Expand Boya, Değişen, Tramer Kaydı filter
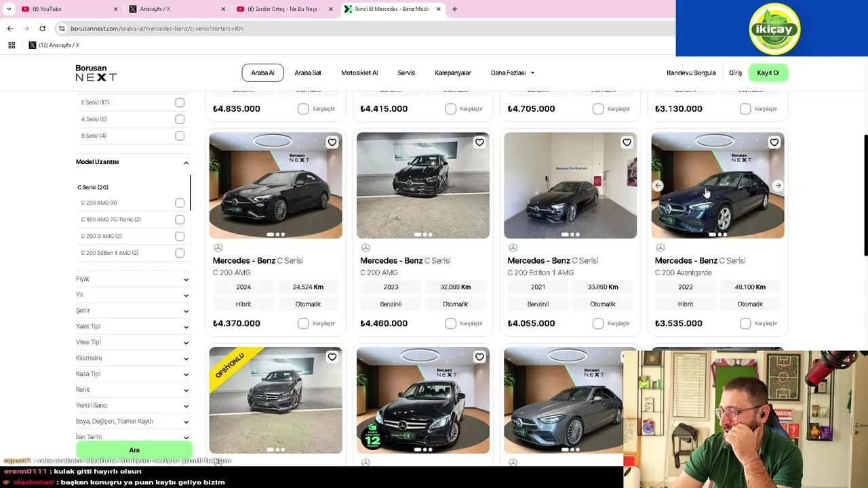The image size is (868, 488). tap(133, 422)
